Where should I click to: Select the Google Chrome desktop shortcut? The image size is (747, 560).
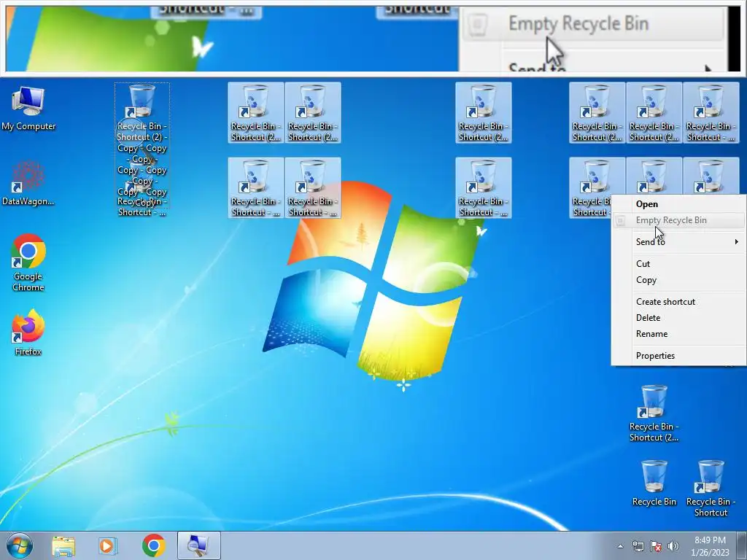28,262
